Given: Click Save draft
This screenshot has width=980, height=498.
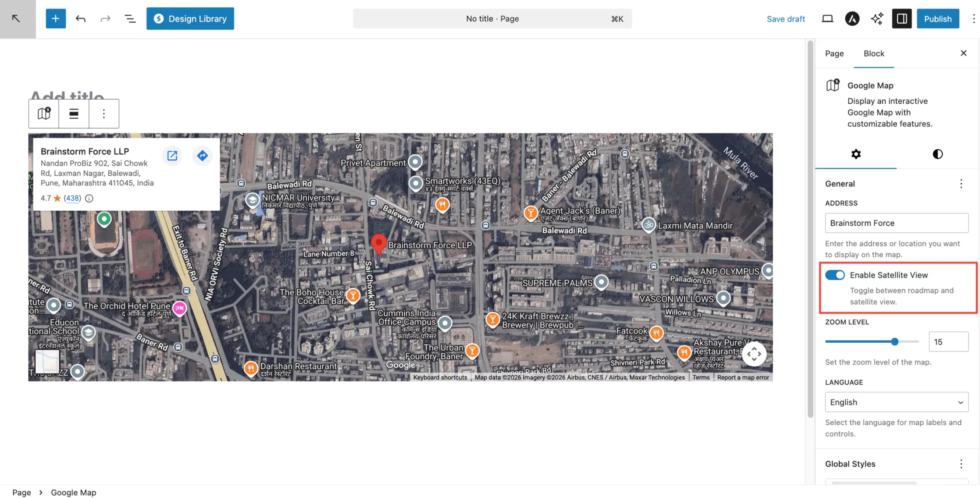Looking at the screenshot, I should (786, 19).
